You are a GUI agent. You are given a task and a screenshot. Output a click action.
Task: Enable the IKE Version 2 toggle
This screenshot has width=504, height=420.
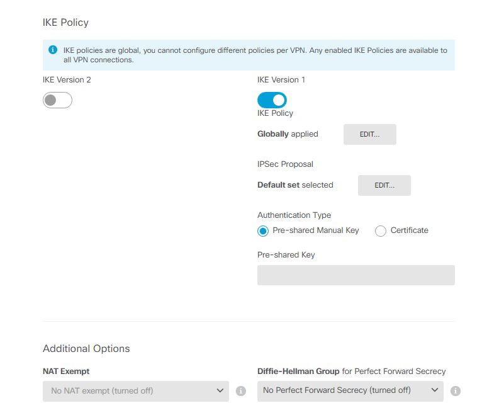pyautogui.click(x=57, y=100)
